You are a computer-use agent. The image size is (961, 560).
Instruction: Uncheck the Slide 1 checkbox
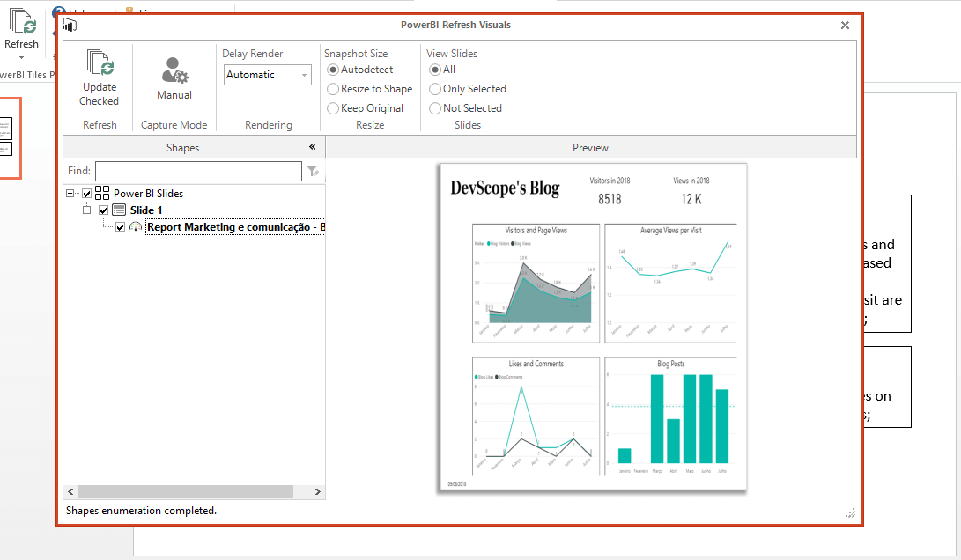[x=104, y=210]
